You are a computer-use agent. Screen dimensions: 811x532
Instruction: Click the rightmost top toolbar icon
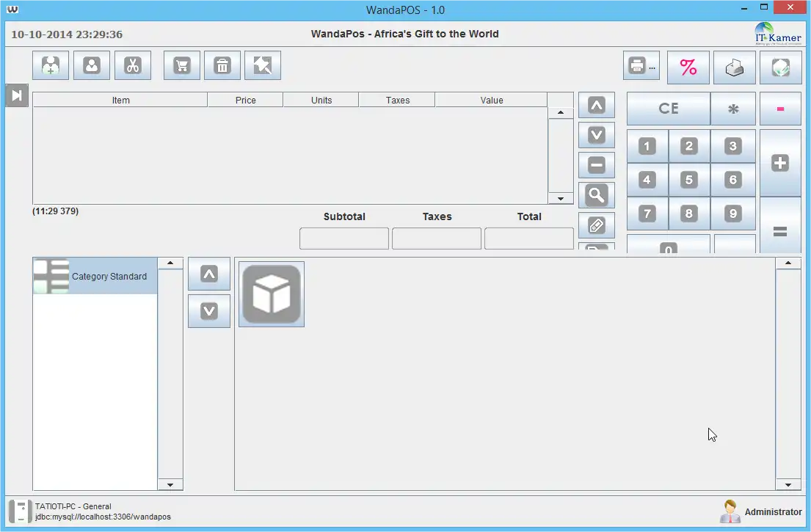click(x=780, y=68)
